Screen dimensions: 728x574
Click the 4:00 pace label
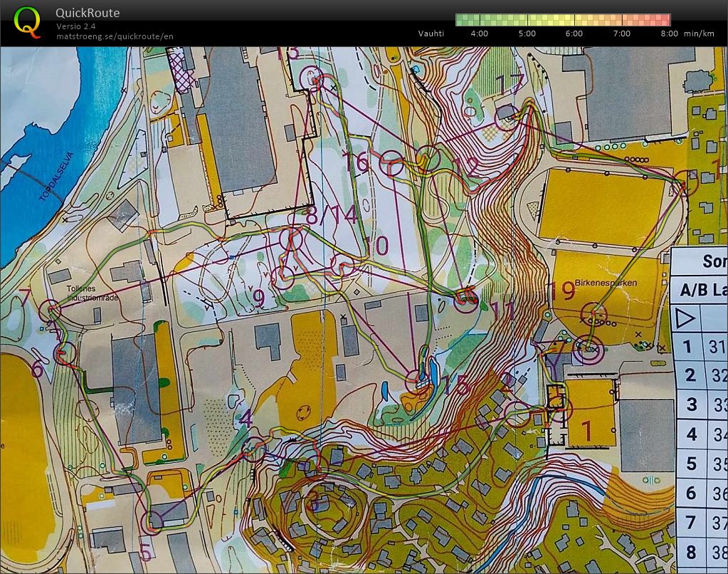479,33
